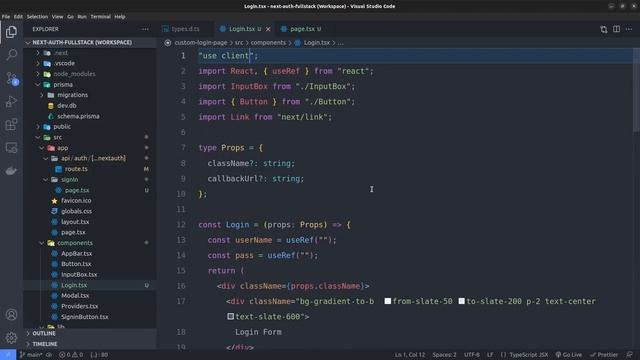Open AppBar.tsx file
640x360 pixels.
[x=76, y=253]
